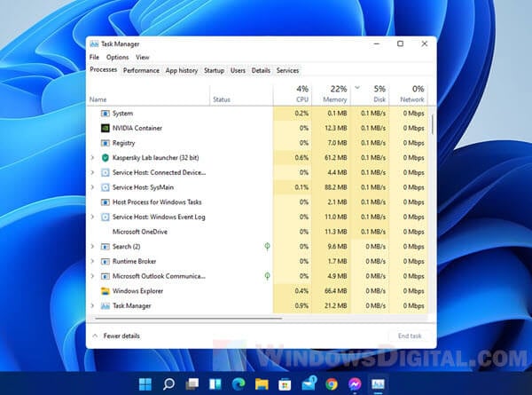Open Widgets from the taskbar
The width and height of the screenshot is (532, 395).
(215, 384)
